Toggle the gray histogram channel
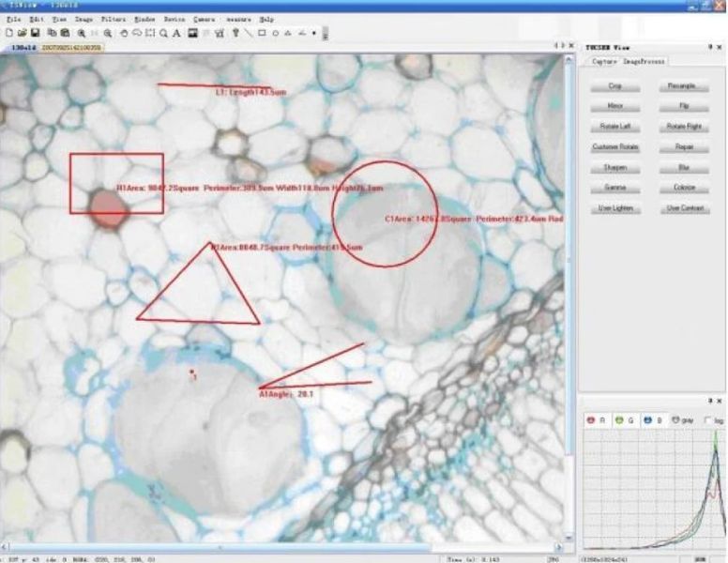Image resolution: width=728 pixels, height=563 pixels. coord(683,420)
